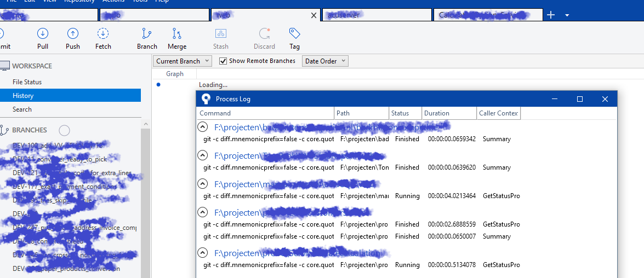Screen dimensions: 644x278
Task: Open the tab list dropdown arrow
Action: point(567,15)
